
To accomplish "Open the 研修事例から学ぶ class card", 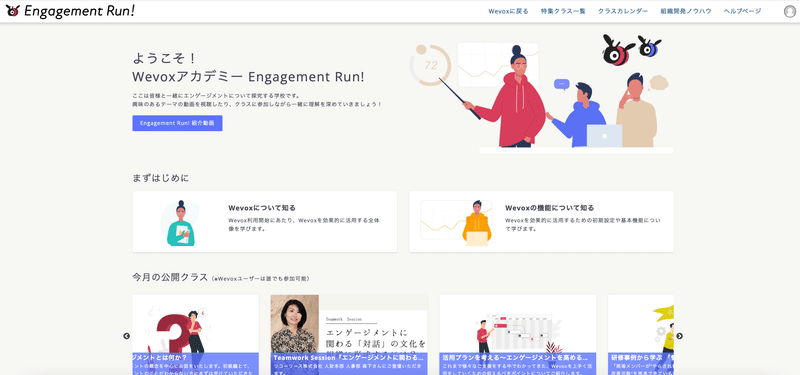I will click(641, 335).
